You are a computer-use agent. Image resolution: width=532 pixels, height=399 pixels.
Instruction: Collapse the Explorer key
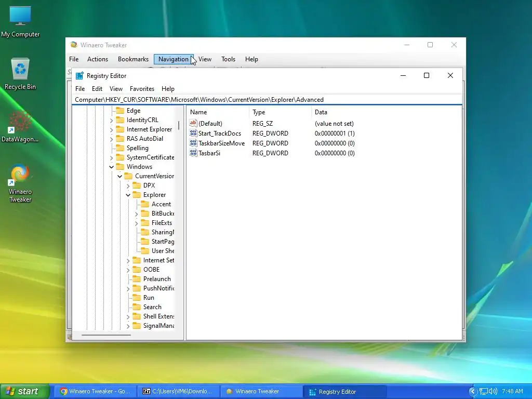click(x=128, y=195)
